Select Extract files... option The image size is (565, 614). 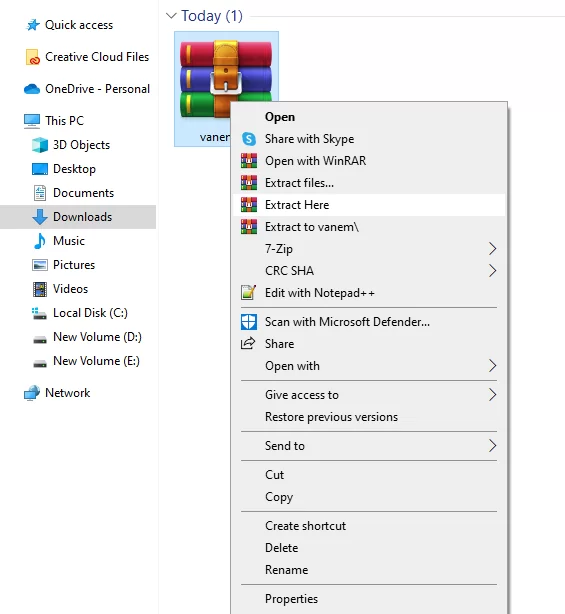click(369, 183)
